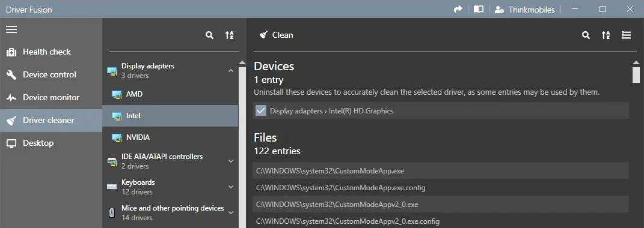Expand IDE ATA/ATAPI controllers category
644x228 pixels.
pyautogui.click(x=231, y=161)
